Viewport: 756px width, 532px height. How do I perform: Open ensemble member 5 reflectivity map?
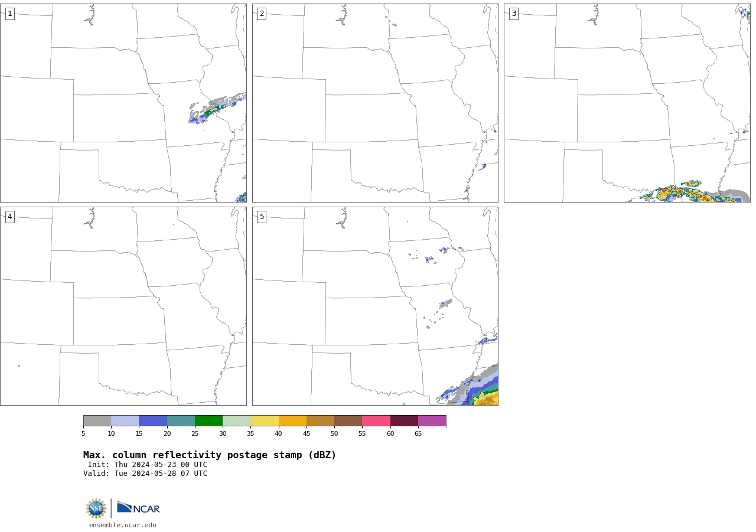(375, 306)
